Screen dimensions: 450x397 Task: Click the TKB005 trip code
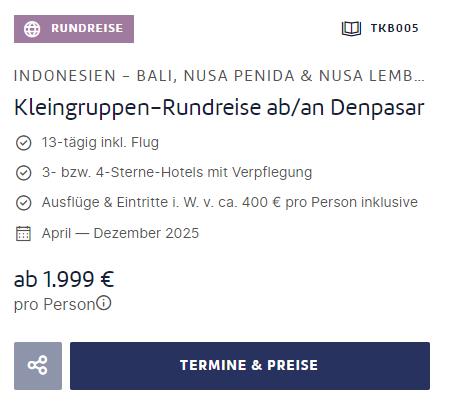pos(395,28)
